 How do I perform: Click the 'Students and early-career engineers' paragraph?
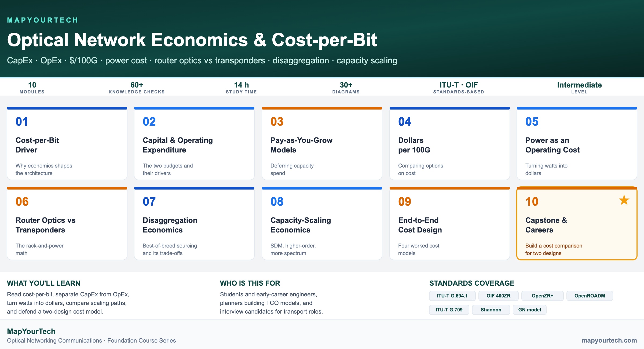[271, 303]
